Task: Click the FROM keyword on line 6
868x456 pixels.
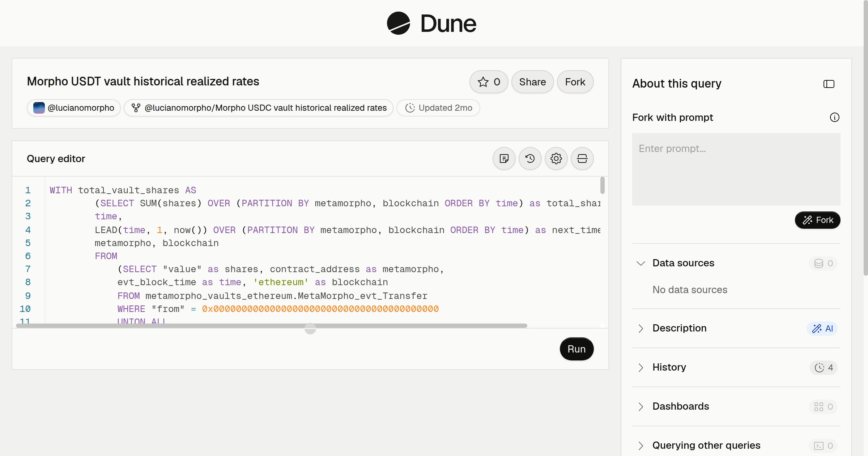Action: click(x=106, y=256)
